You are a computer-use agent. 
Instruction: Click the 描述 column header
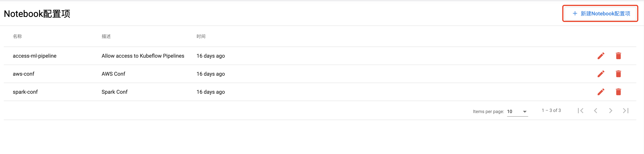pos(106,36)
